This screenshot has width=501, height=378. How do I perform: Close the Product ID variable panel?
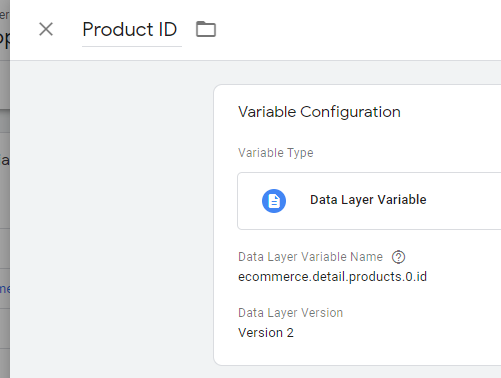tap(46, 29)
